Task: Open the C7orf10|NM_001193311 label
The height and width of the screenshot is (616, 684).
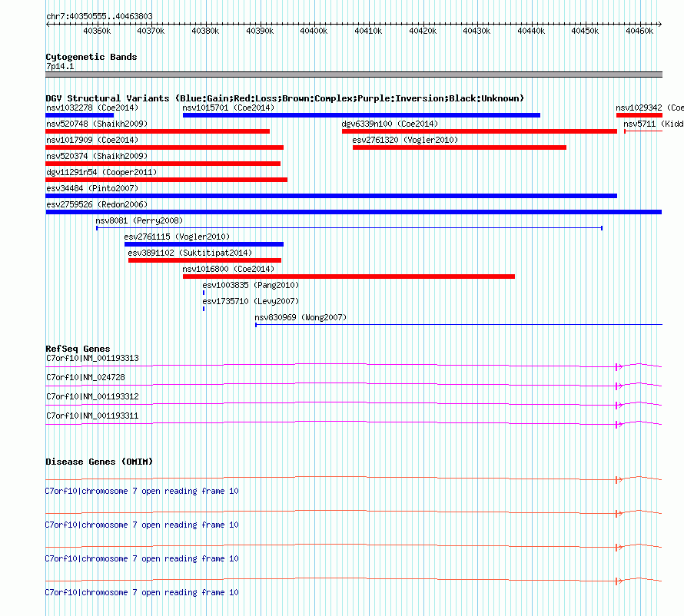Action: click(92, 416)
